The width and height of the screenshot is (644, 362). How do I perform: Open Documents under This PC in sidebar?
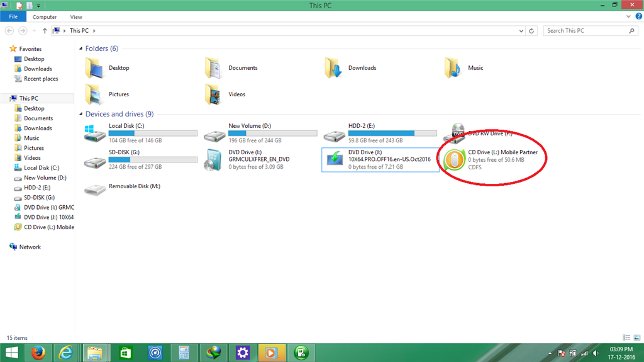pos(38,118)
